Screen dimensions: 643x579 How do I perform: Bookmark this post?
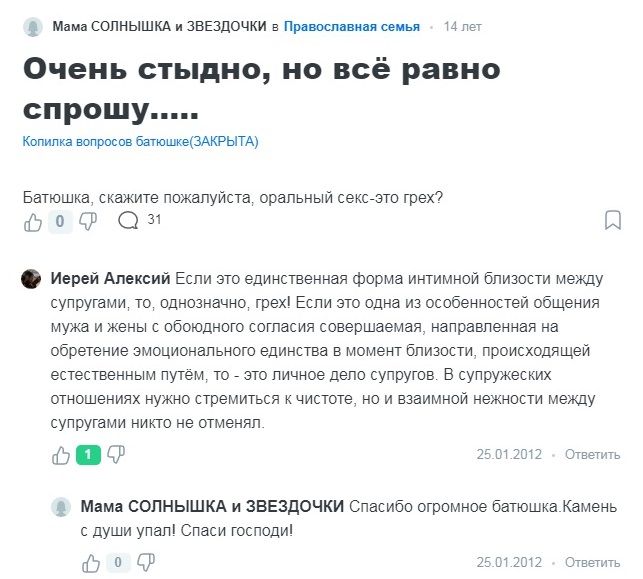point(613,221)
